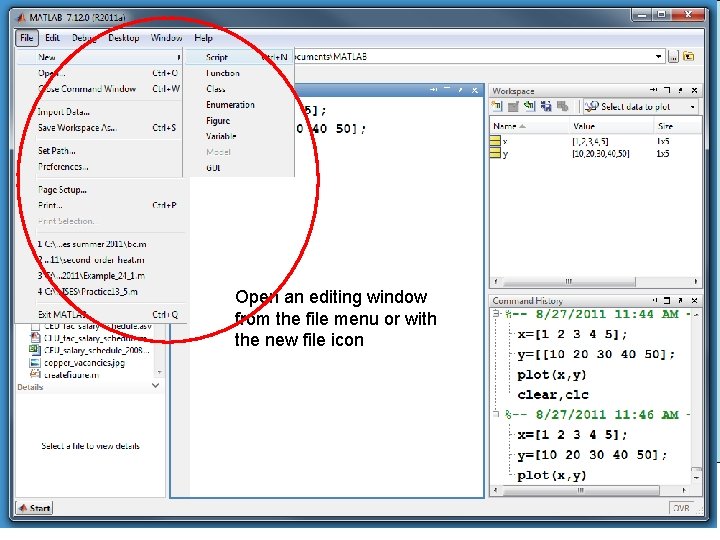Maximize the Command History panel
This screenshot has width=720, height=540.
[667, 300]
